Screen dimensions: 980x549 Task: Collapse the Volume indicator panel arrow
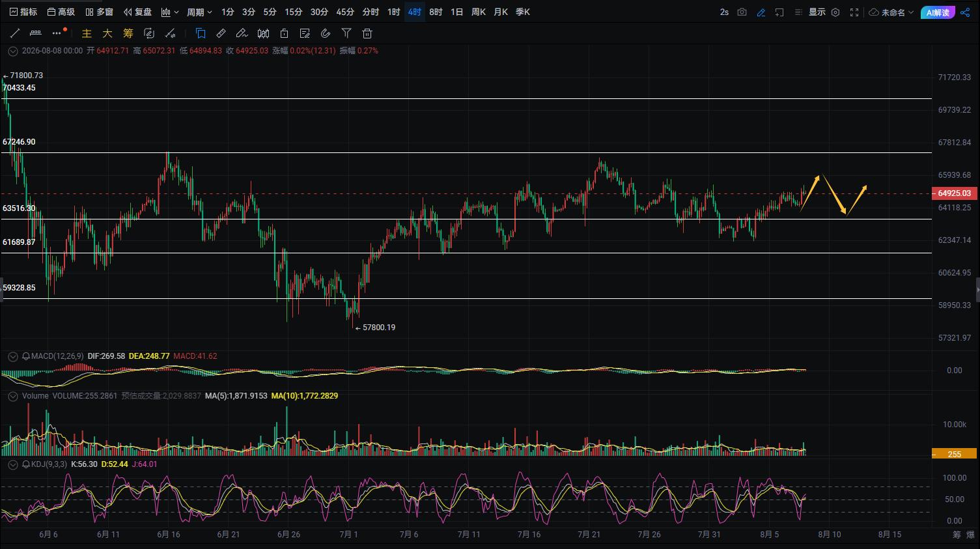tap(12, 395)
